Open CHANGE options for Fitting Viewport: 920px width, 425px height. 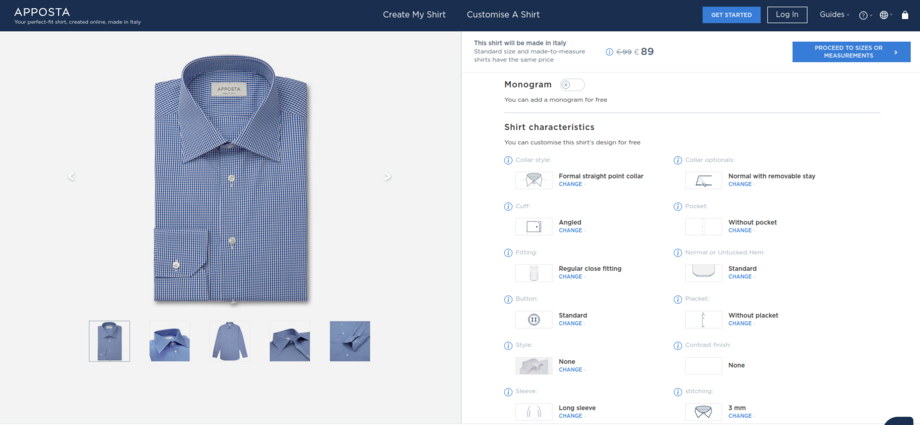[570, 277]
